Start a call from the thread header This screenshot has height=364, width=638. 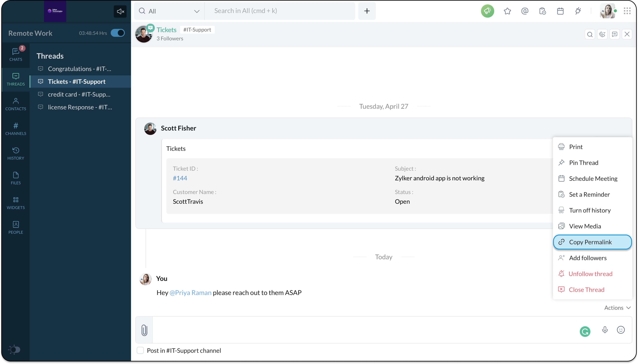coord(602,34)
